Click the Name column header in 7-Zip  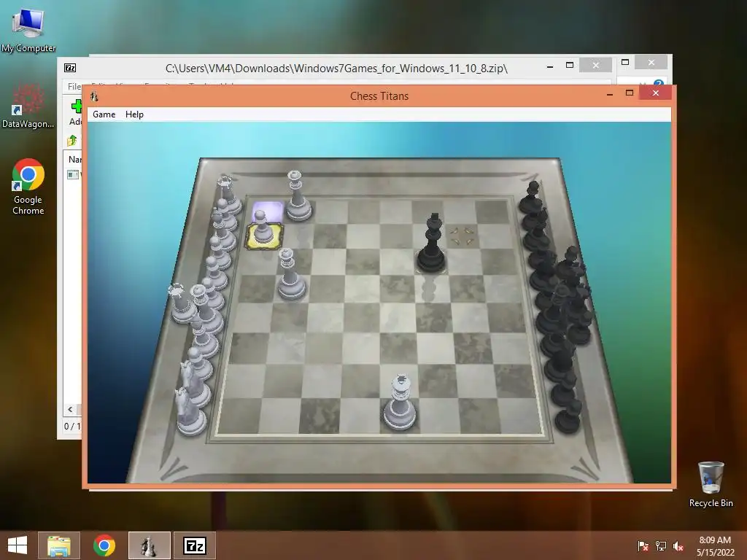75,160
